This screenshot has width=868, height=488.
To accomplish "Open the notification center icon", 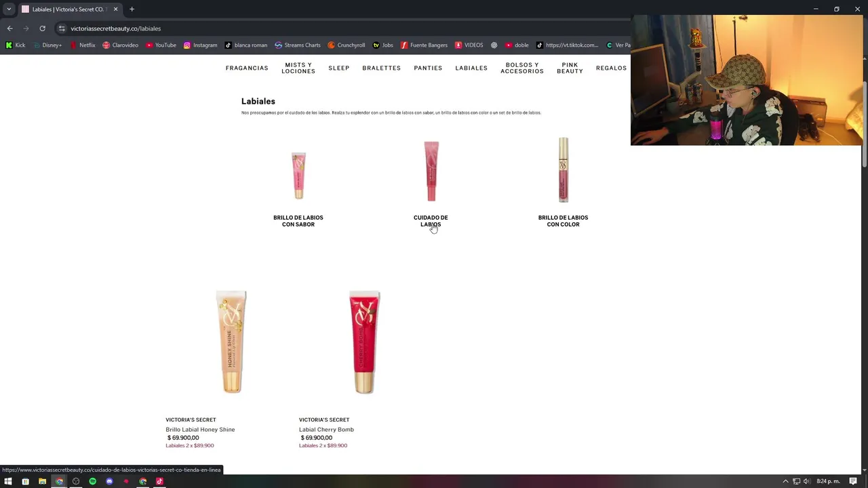I will coord(853,481).
